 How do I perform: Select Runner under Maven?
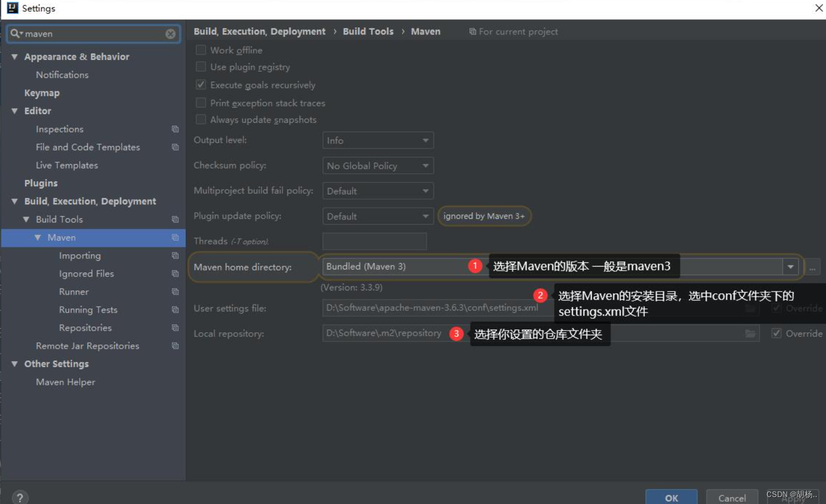click(x=74, y=292)
